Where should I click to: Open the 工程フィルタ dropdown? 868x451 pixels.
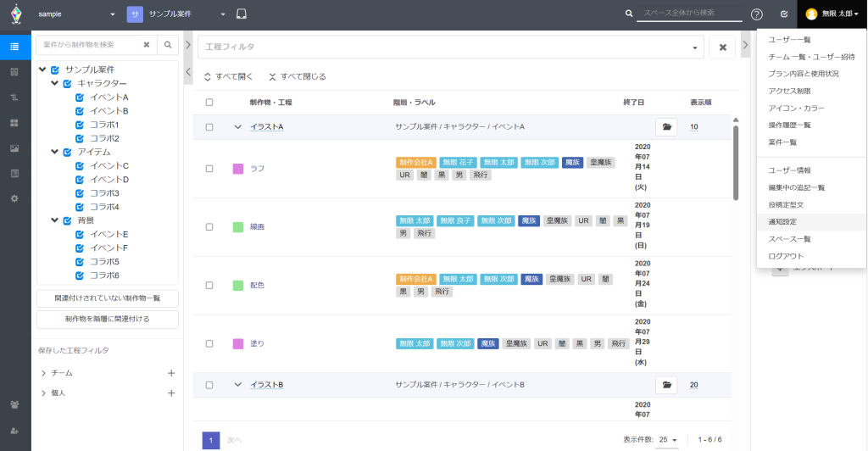point(697,47)
